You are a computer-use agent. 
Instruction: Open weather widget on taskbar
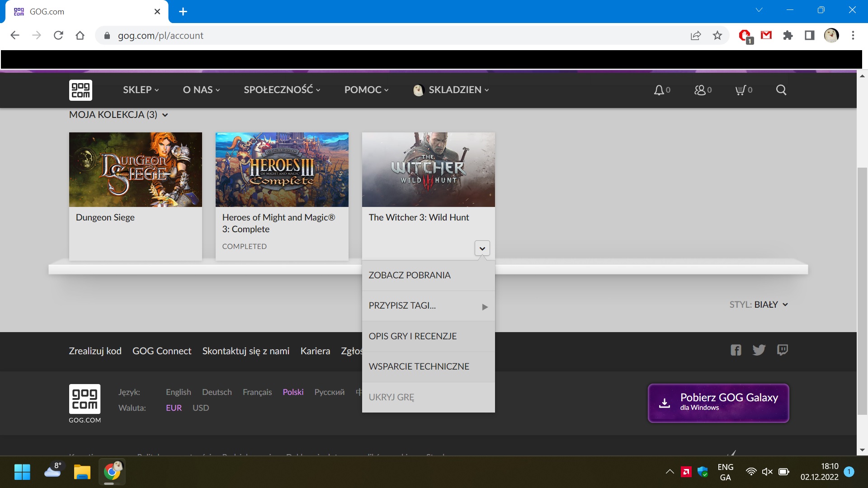[x=53, y=471]
